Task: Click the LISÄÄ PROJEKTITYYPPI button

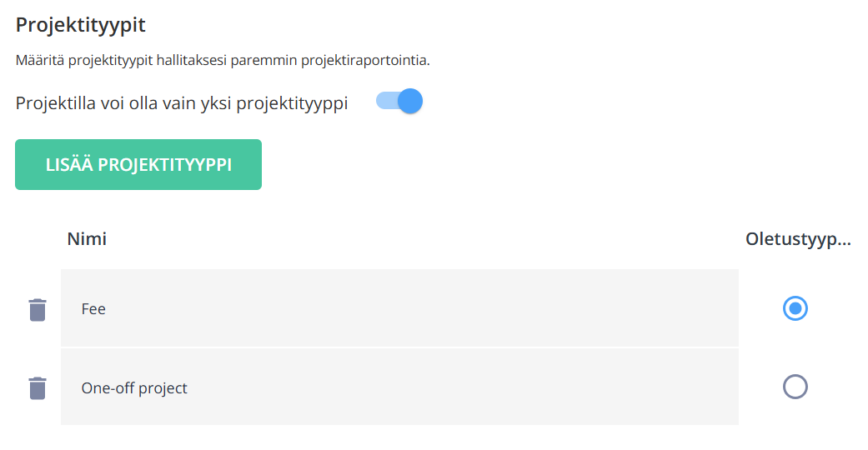Action: (138, 164)
